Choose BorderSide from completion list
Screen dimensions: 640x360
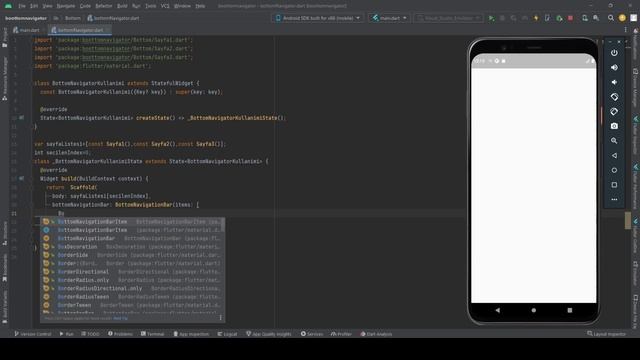click(132, 255)
